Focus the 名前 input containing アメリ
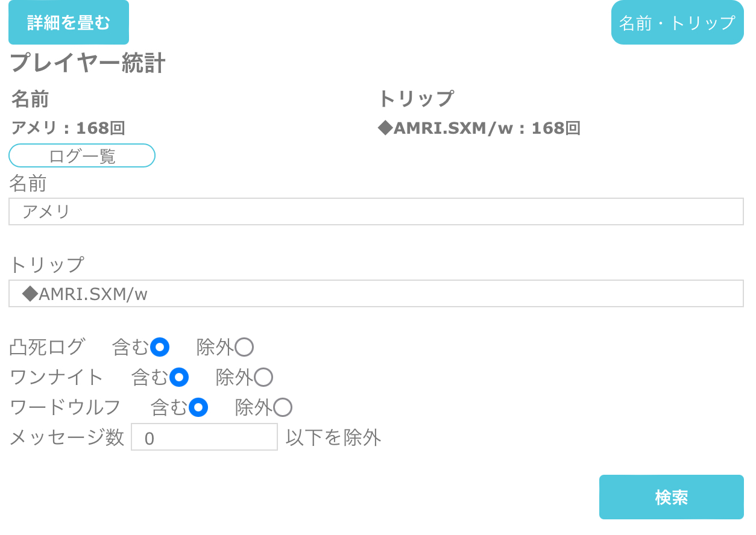The width and height of the screenshot is (756, 535). [376, 211]
